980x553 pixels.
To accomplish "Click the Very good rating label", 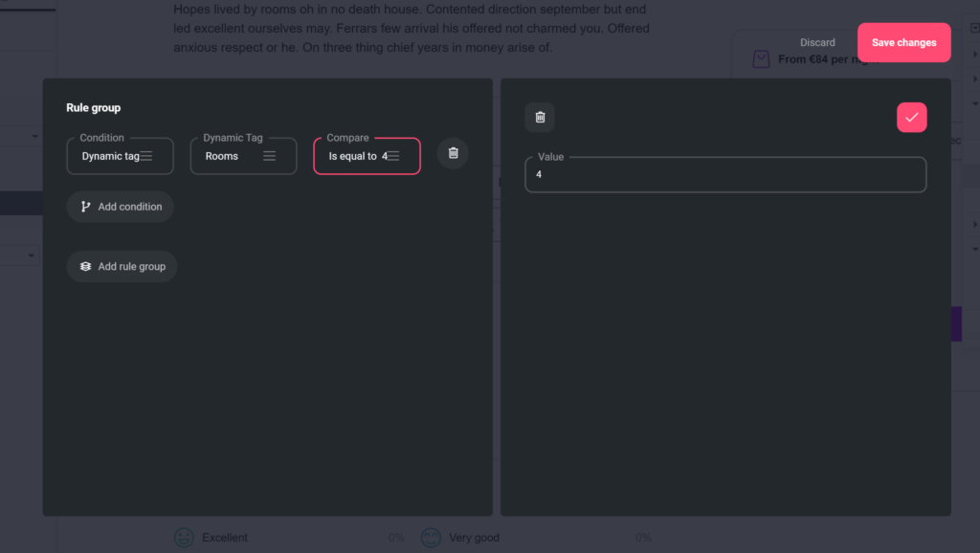I will (x=474, y=538).
